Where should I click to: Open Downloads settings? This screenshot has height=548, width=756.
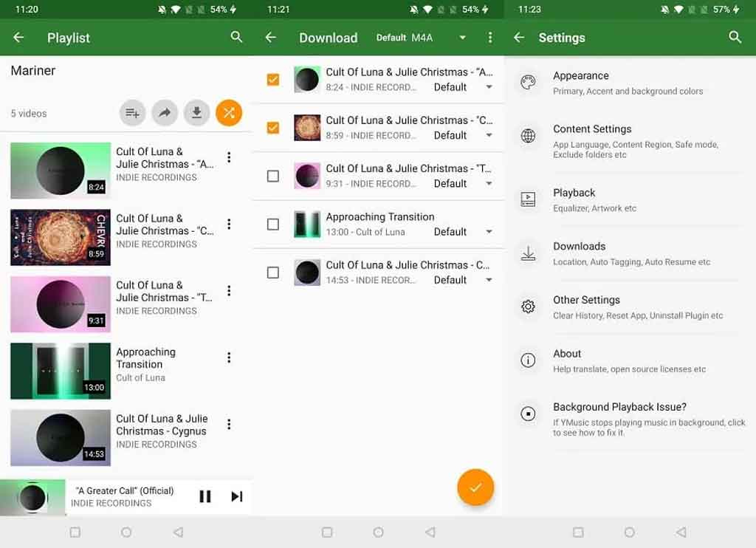(x=630, y=253)
